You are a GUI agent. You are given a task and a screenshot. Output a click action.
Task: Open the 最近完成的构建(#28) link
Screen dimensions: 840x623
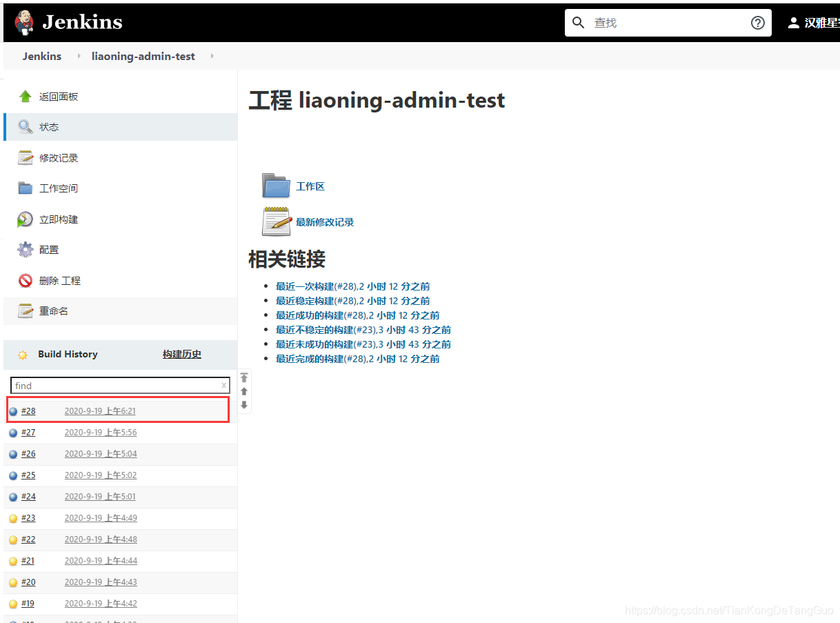point(358,359)
